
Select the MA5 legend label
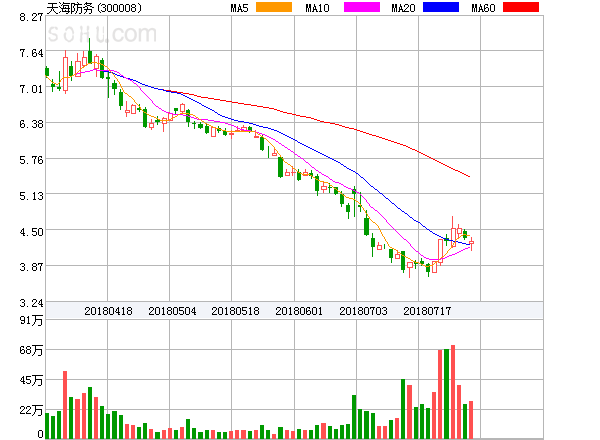pyautogui.click(x=239, y=9)
